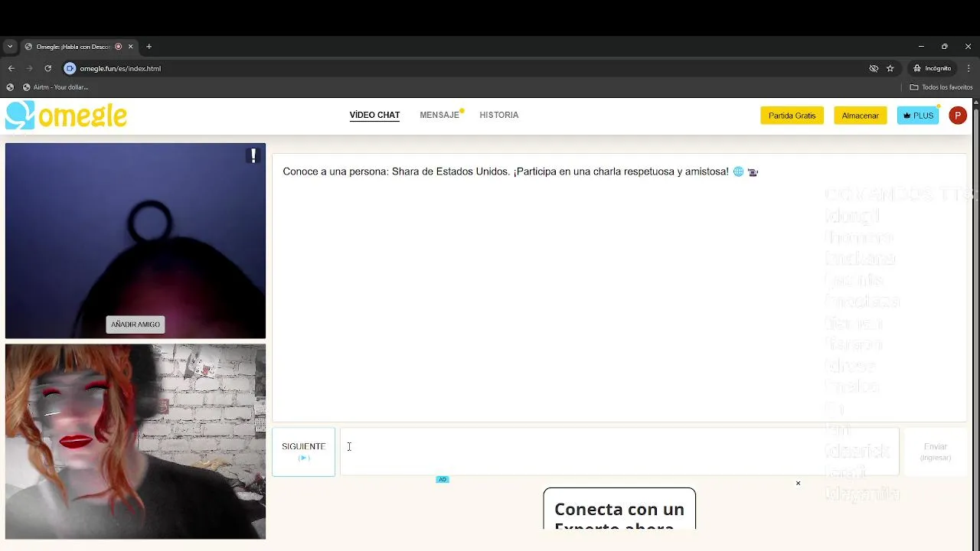Click your own webcam preview
The height and width of the screenshot is (551, 980).
point(136,442)
